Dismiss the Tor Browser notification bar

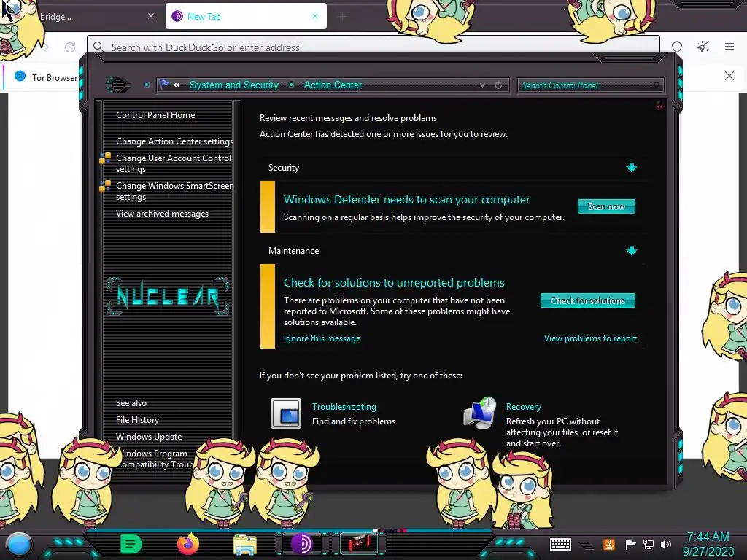729,76
